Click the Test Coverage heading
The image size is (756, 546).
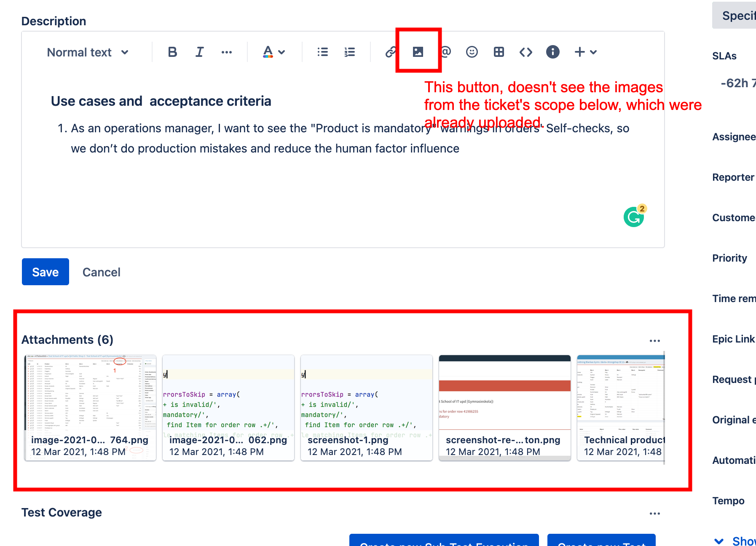pos(62,512)
